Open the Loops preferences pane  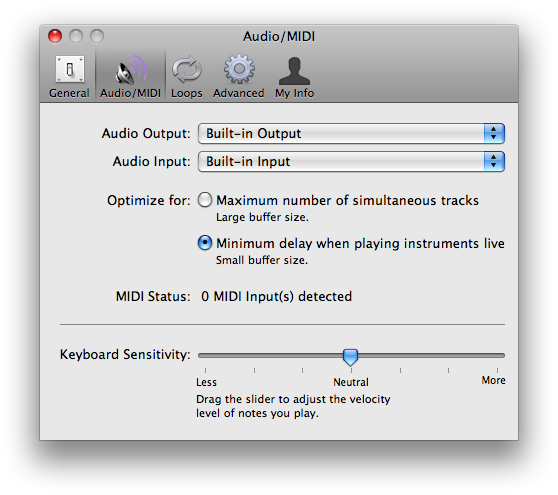tap(186, 77)
